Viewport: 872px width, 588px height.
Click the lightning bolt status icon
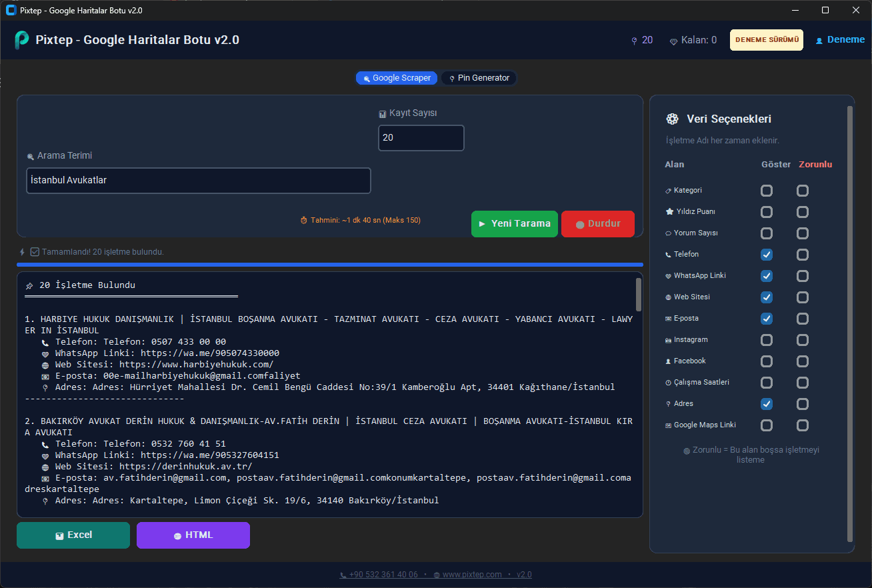(23, 252)
